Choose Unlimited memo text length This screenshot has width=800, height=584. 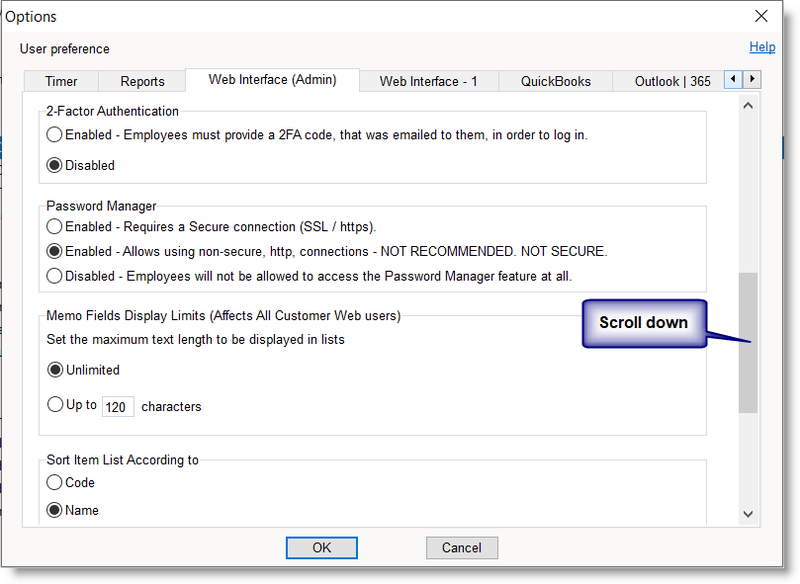(55, 370)
